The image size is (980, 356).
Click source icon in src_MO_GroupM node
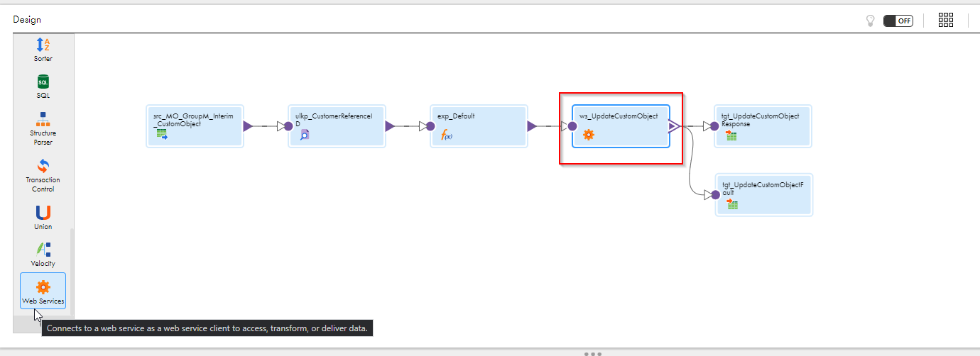tap(162, 134)
